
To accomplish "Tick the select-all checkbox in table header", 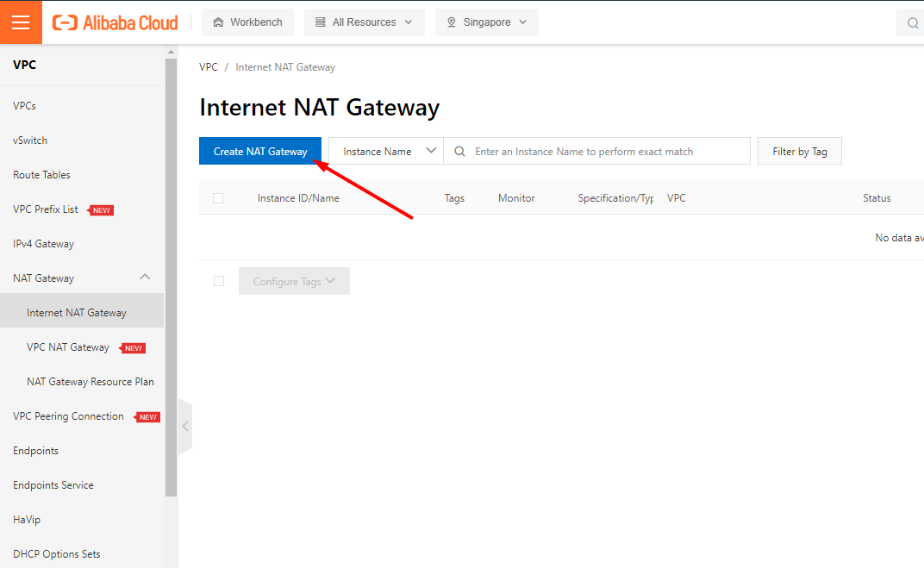I will pos(218,198).
